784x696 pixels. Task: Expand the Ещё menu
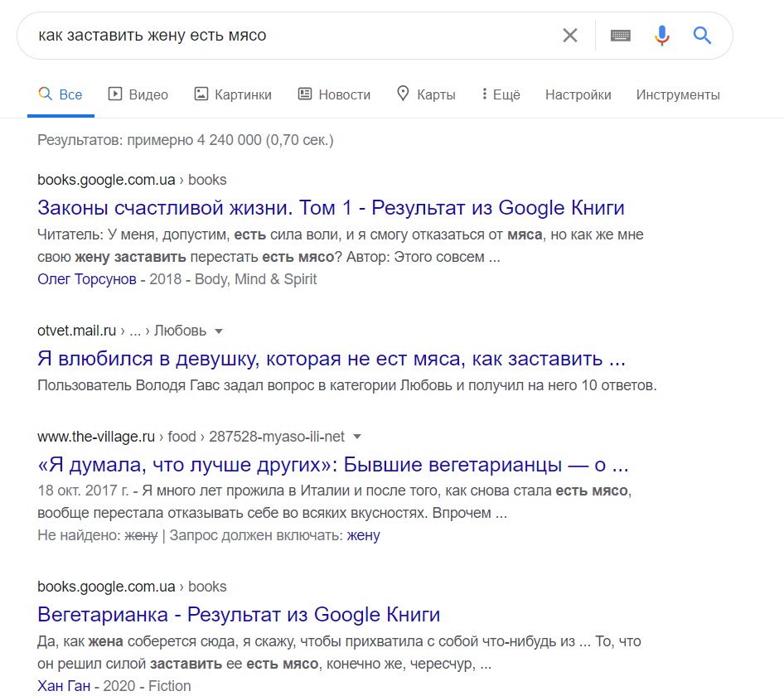pos(501,94)
